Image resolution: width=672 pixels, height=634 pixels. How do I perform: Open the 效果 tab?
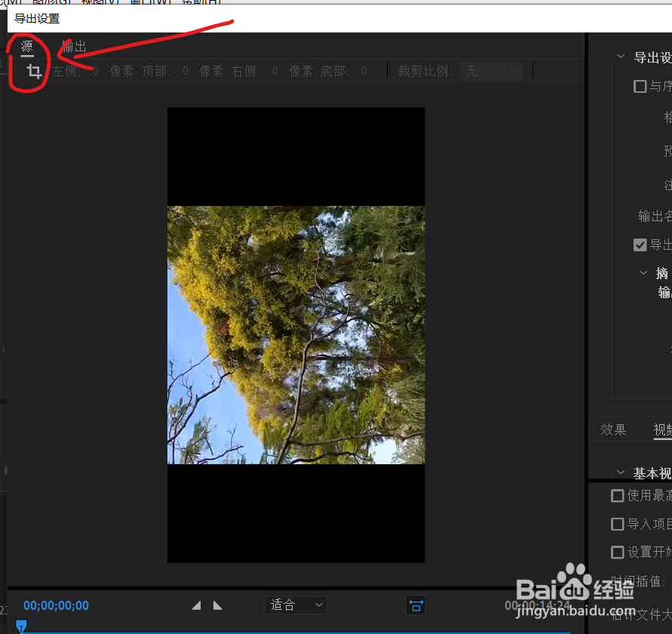click(613, 429)
